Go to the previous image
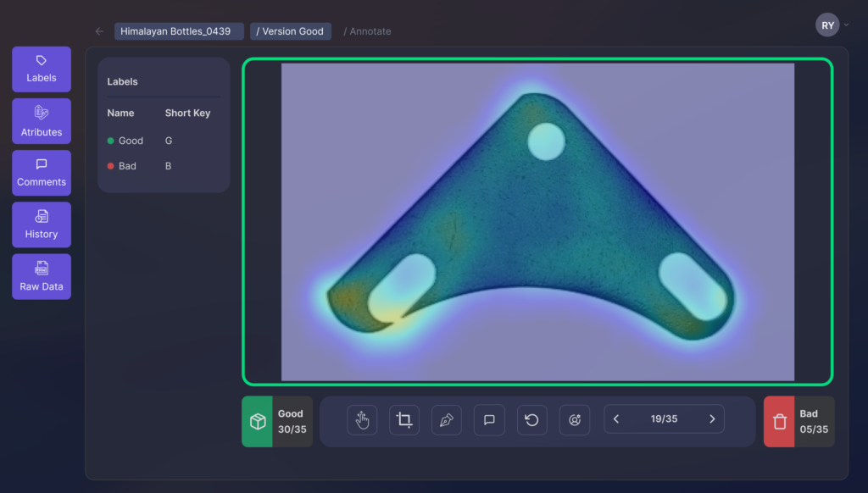Viewport: 868px width, 493px height. [616, 419]
